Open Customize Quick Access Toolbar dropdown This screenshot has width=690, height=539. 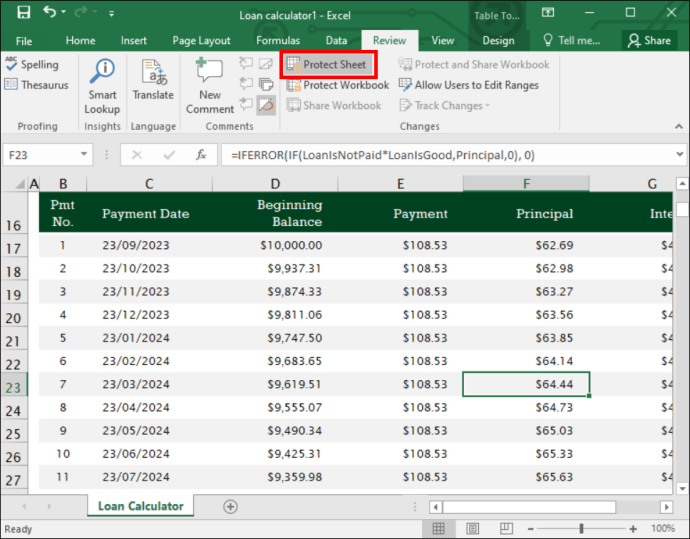pyautogui.click(x=111, y=14)
